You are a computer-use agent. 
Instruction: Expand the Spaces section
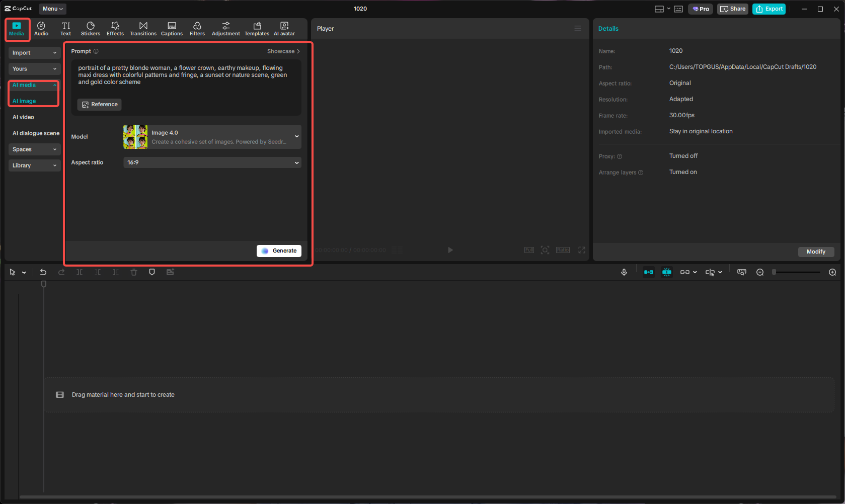(x=34, y=149)
